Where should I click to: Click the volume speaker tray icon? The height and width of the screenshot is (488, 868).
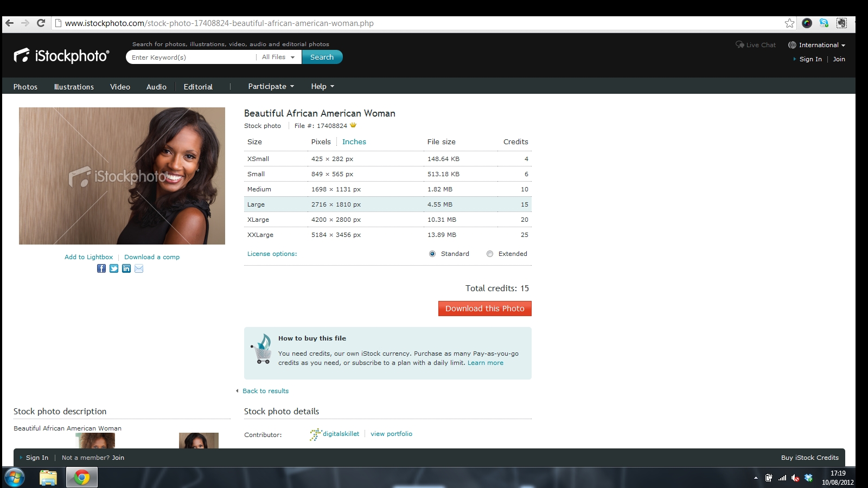[x=795, y=478]
